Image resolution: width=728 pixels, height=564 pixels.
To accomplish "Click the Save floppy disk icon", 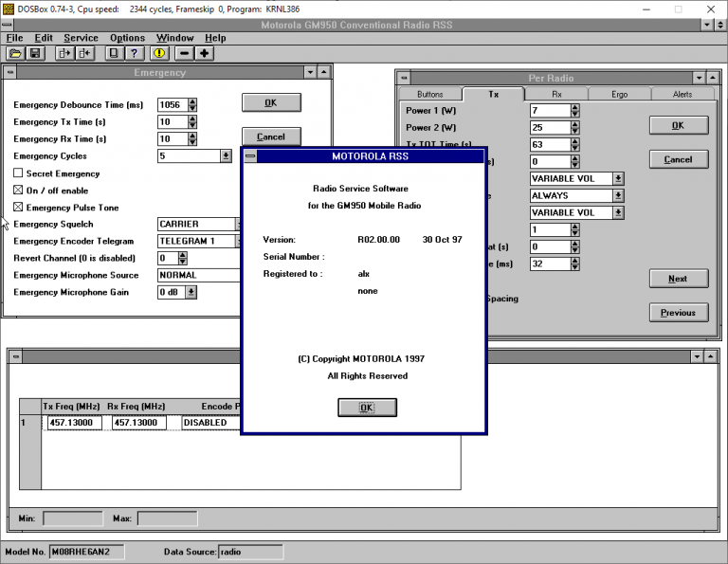I will coord(35,53).
